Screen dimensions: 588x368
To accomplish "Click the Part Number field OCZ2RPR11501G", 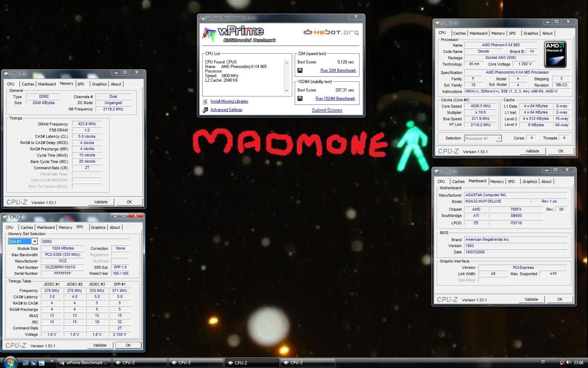I will tap(63, 267).
